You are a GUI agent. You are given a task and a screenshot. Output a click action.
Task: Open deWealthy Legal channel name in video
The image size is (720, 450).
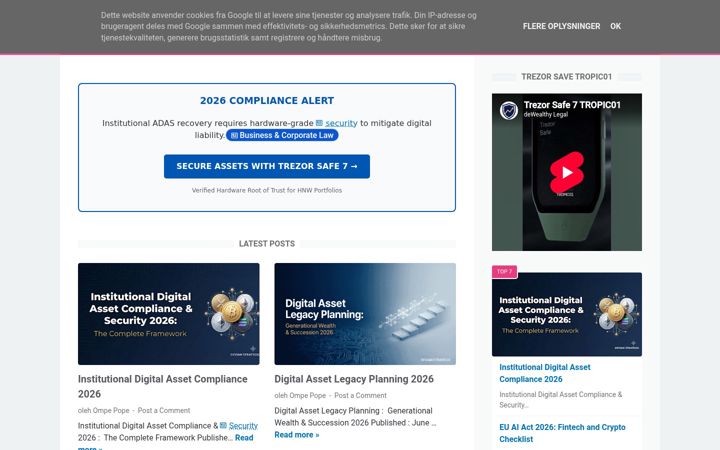point(546,114)
